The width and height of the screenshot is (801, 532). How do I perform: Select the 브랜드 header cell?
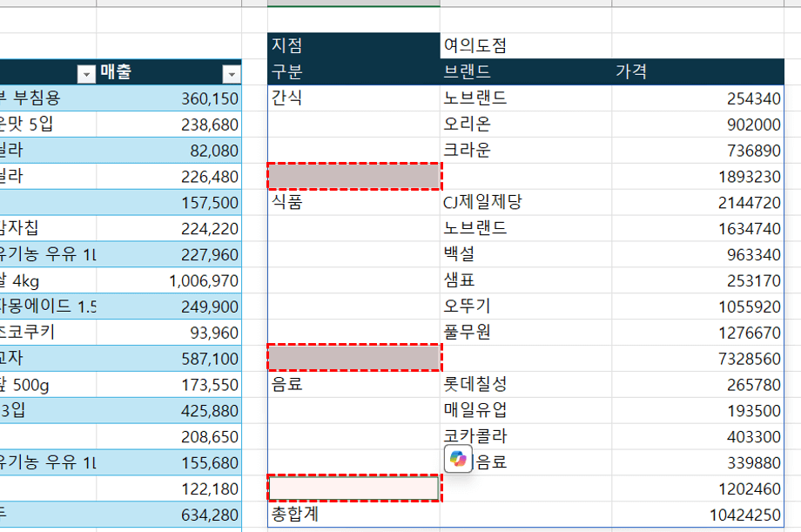pyautogui.click(x=525, y=71)
